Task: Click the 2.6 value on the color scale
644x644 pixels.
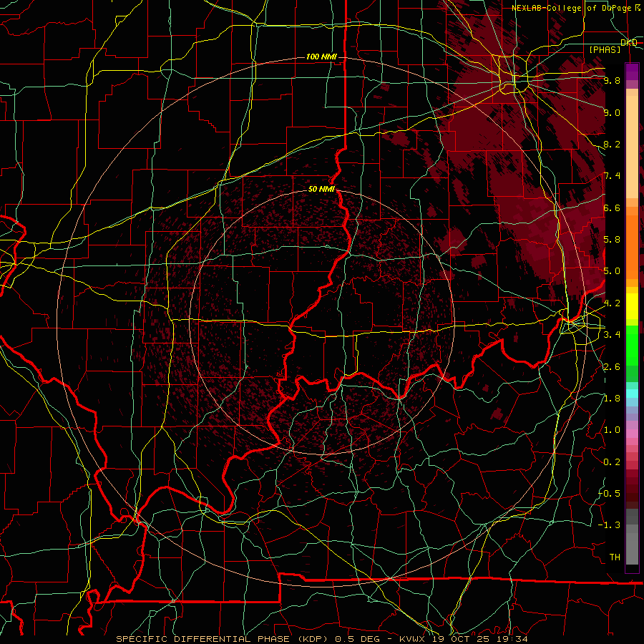Action: tap(612, 366)
